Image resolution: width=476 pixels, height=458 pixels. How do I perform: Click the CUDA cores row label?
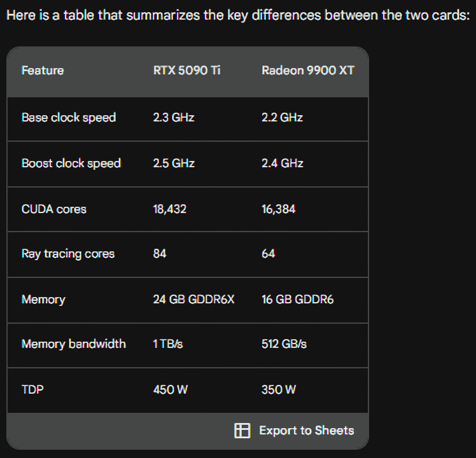[54, 209]
